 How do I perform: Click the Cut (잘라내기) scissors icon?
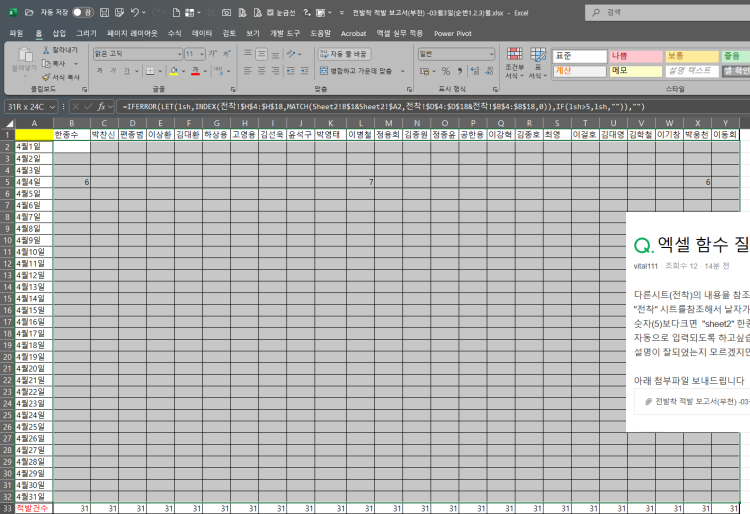point(46,49)
